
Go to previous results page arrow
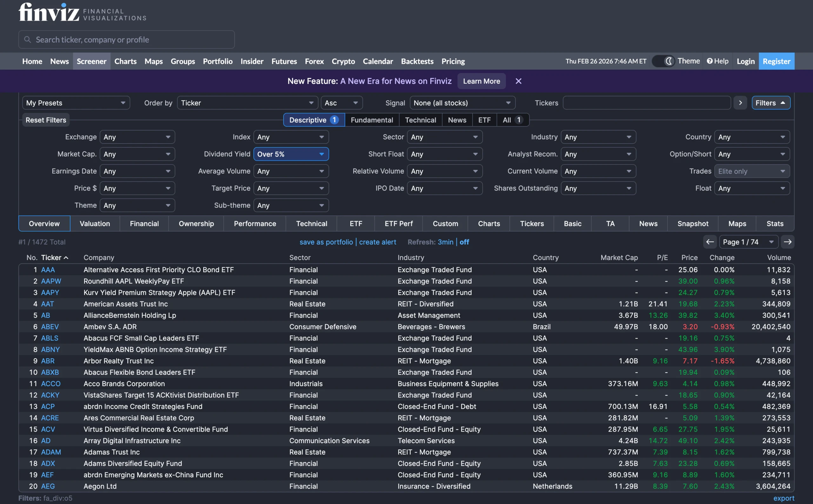(710, 242)
